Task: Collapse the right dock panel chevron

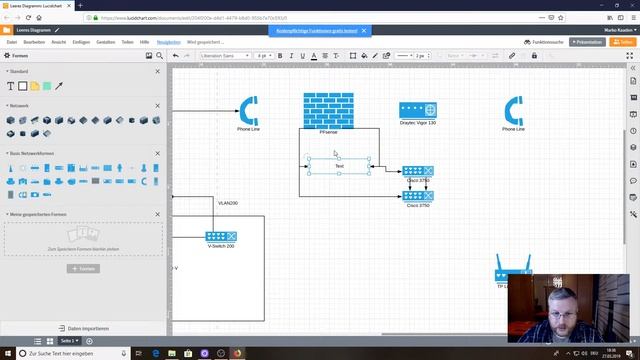Action: (x=633, y=68)
